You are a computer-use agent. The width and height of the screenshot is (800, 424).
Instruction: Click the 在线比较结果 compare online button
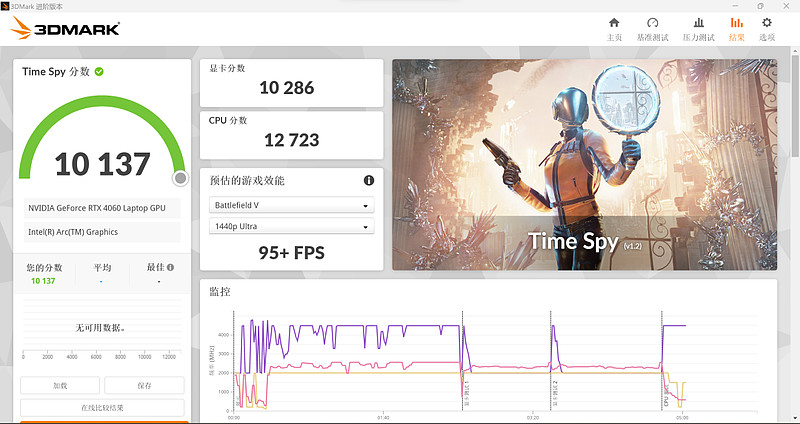pos(102,408)
